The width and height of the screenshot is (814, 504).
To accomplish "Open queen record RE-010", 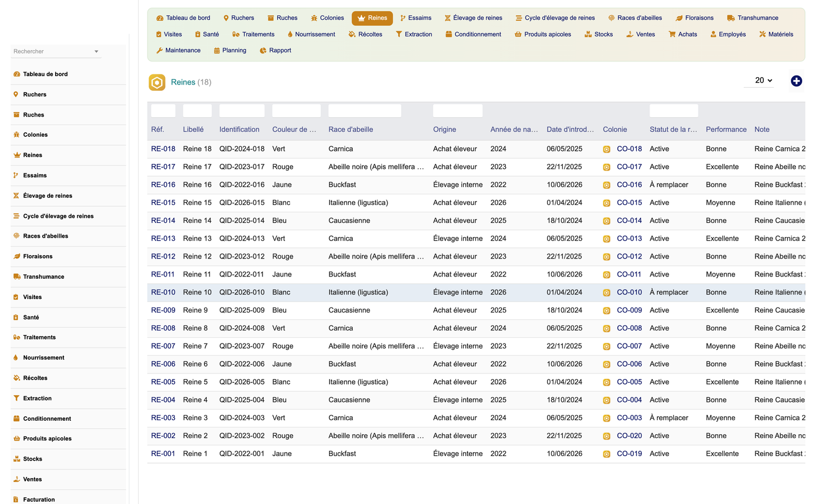I will (163, 293).
